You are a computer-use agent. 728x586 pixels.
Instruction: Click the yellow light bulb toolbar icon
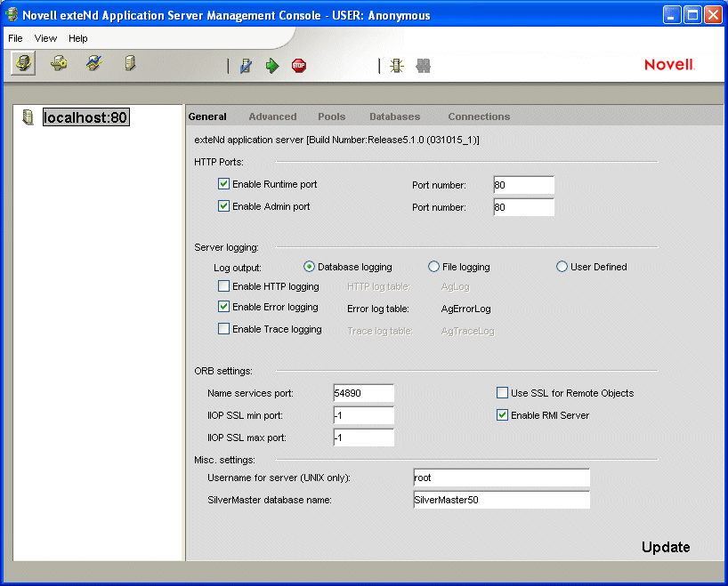397,66
